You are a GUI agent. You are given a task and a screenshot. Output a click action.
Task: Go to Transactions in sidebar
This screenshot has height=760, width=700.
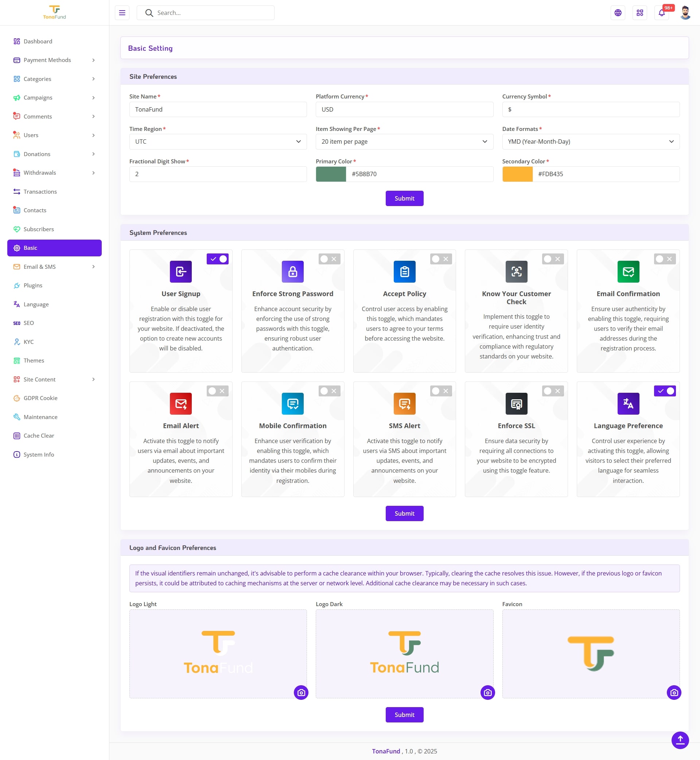[x=40, y=191]
